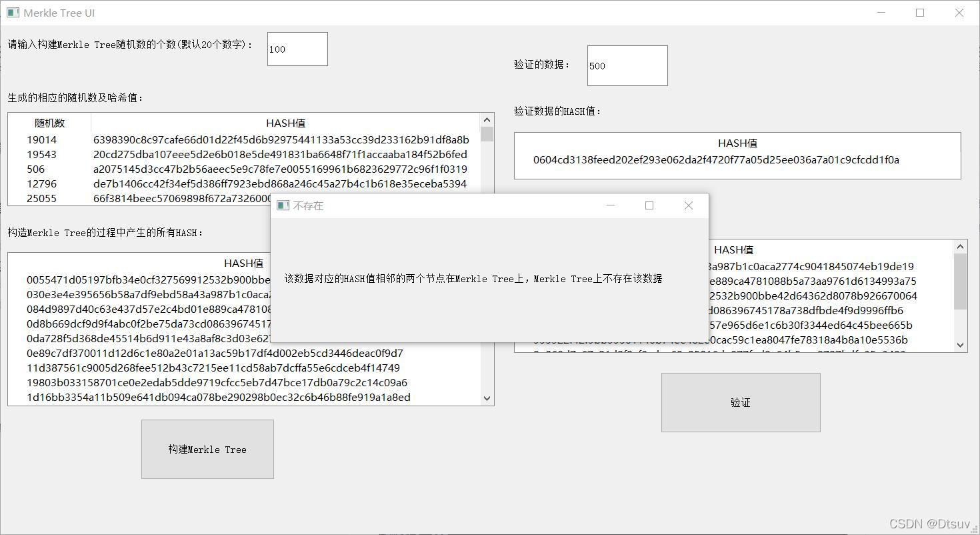
Task: Select hash starting with 0055471d05197bfb
Action: pos(149,280)
